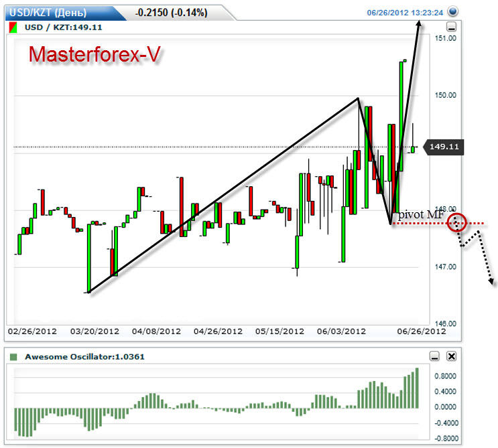This screenshot has height=448, width=498.
Task: Click the upward black arrowhead at chart top
Action: pos(419,25)
